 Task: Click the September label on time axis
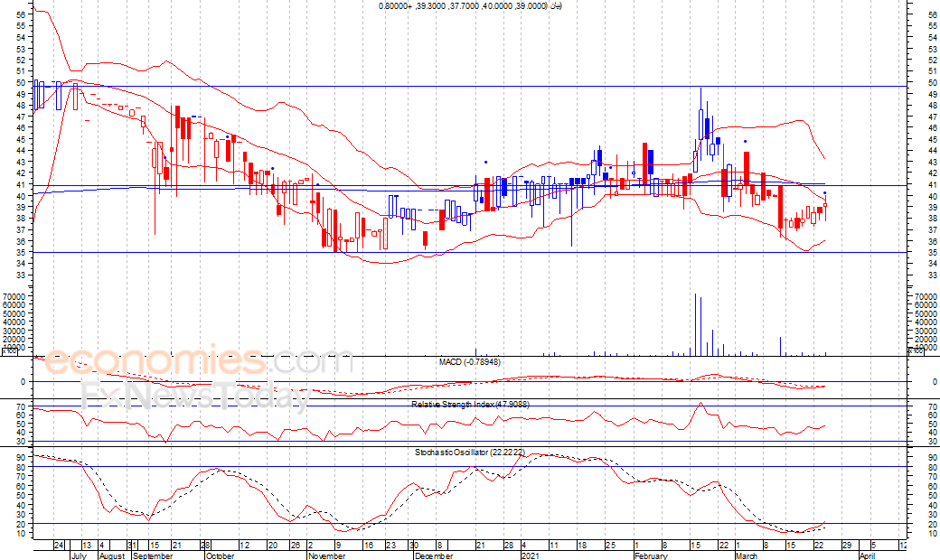[x=152, y=556]
